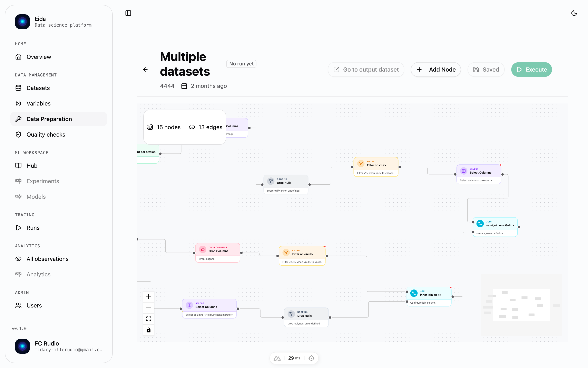
Task: Click the 29 ms timing indicator
Action: (294, 358)
